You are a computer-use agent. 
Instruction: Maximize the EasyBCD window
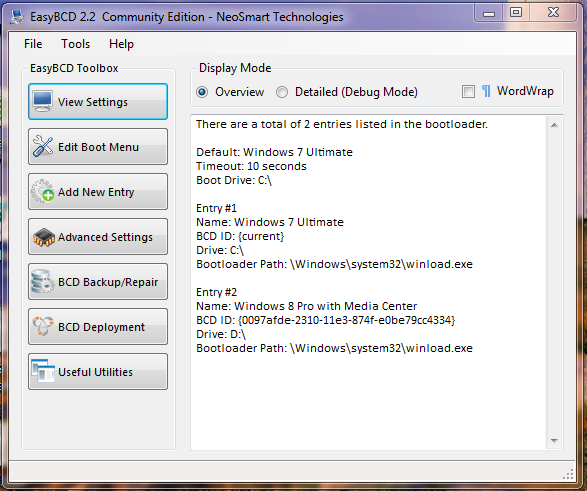click(516, 13)
